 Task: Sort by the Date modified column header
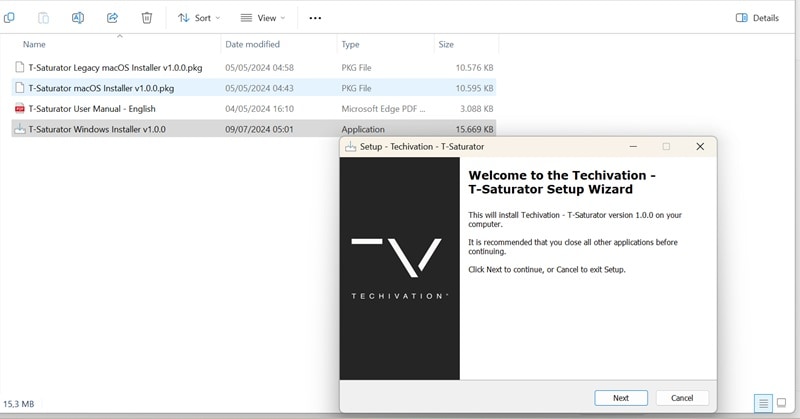[253, 44]
